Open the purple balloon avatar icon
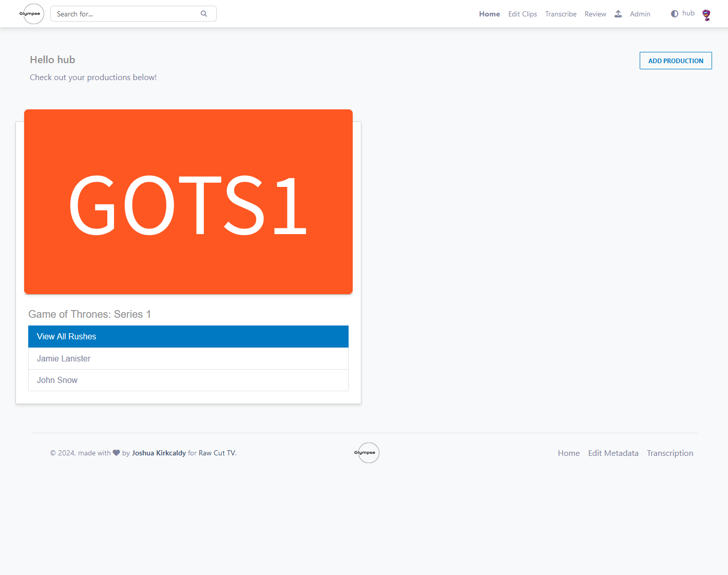Screen dimensions: 728x575 pyautogui.click(x=706, y=15)
